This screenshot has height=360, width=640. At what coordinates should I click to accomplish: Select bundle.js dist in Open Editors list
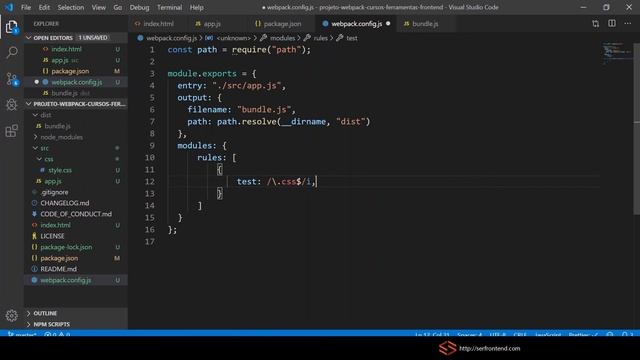tap(76, 93)
